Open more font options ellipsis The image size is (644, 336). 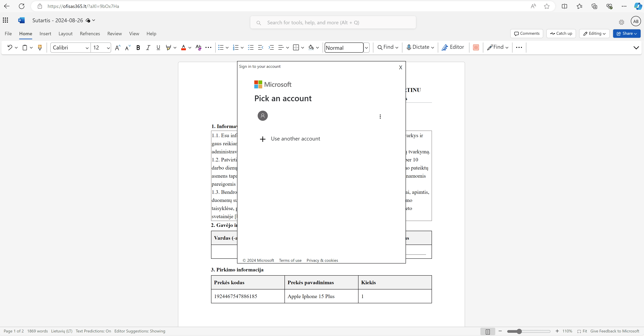[208, 47]
